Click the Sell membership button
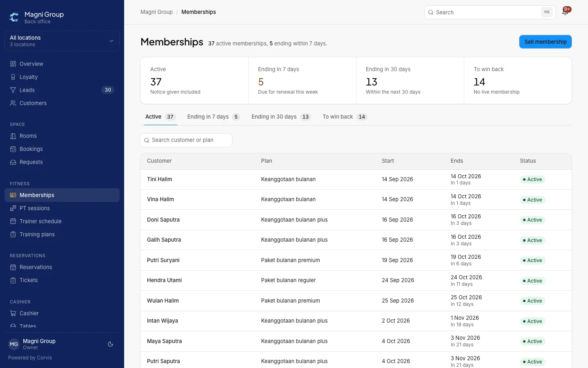The width and height of the screenshot is (588, 368). click(x=546, y=42)
